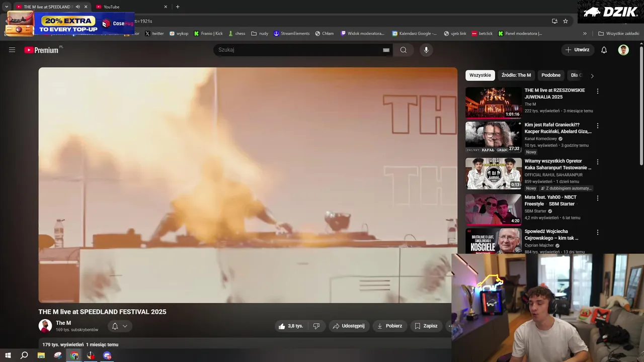This screenshot has width=644, height=362.
Task: Share the video via Udostępnij
Action: tap(349, 326)
